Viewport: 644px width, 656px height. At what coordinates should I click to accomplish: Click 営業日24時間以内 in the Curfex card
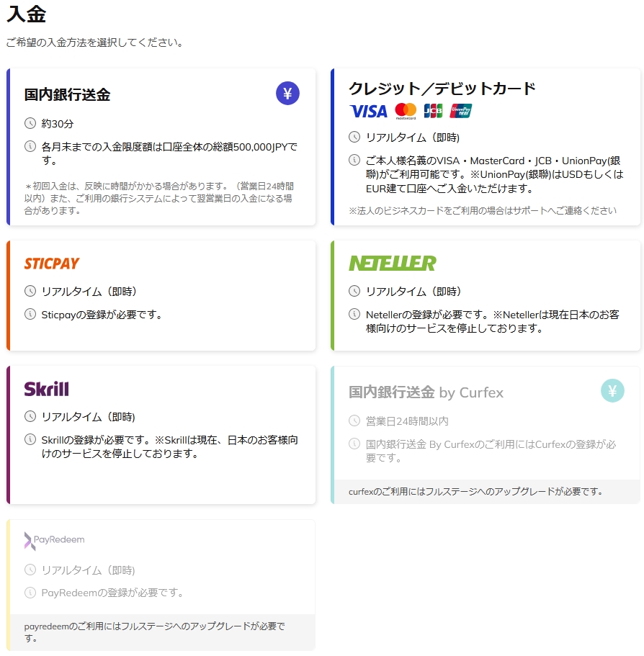tap(407, 421)
